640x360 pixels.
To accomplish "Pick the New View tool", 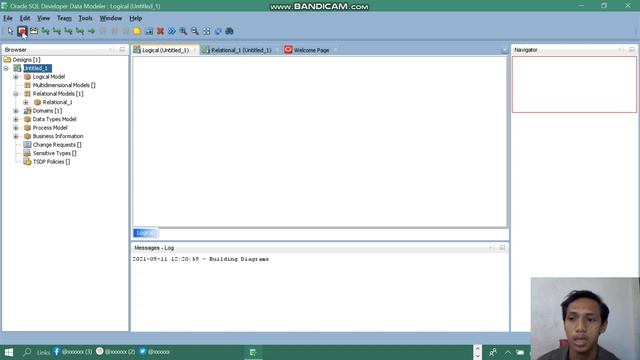I will tap(33, 31).
